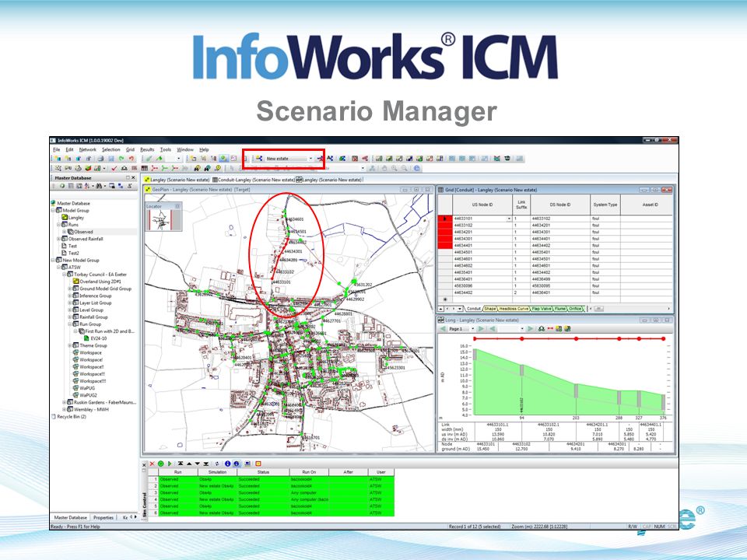Image resolution: width=747 pixels, height=560 pixels.
Task: Click the zoom in magnifier toolbar icon
Action: click(394, 168)
